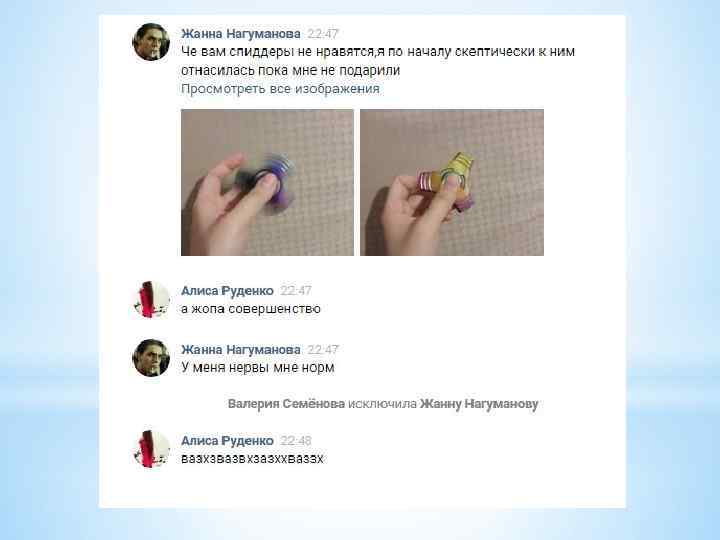
Task: Open the avatar beside the 22:48 message
Action: point(151,449)
